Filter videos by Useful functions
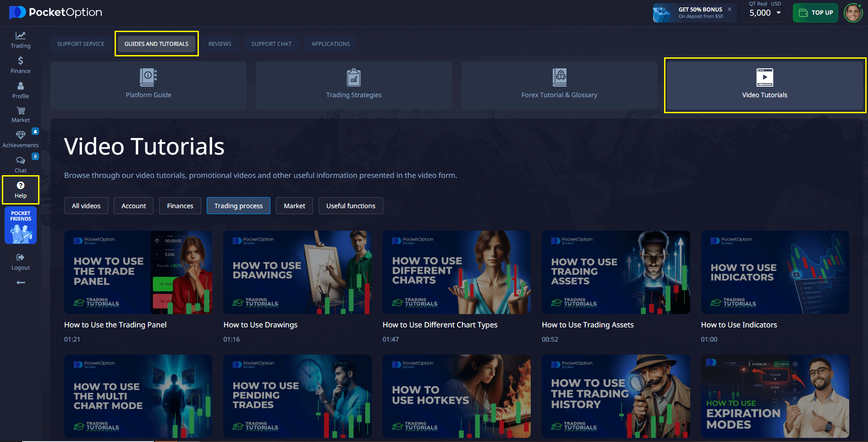 tap(351, 206)
